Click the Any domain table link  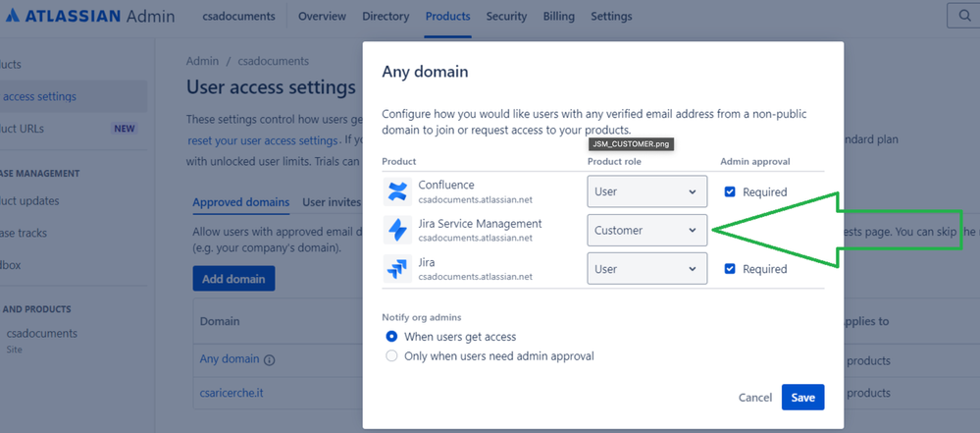click(230, 359)
